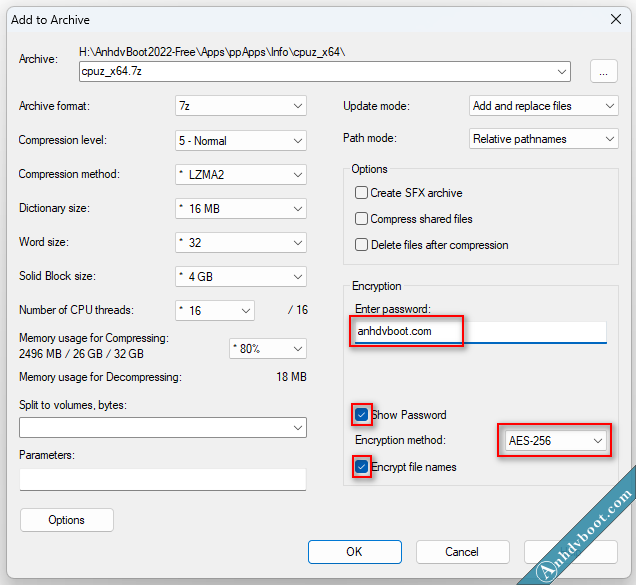
Task: Open the memory usage 80% dropdown
Action: (267, 348)
